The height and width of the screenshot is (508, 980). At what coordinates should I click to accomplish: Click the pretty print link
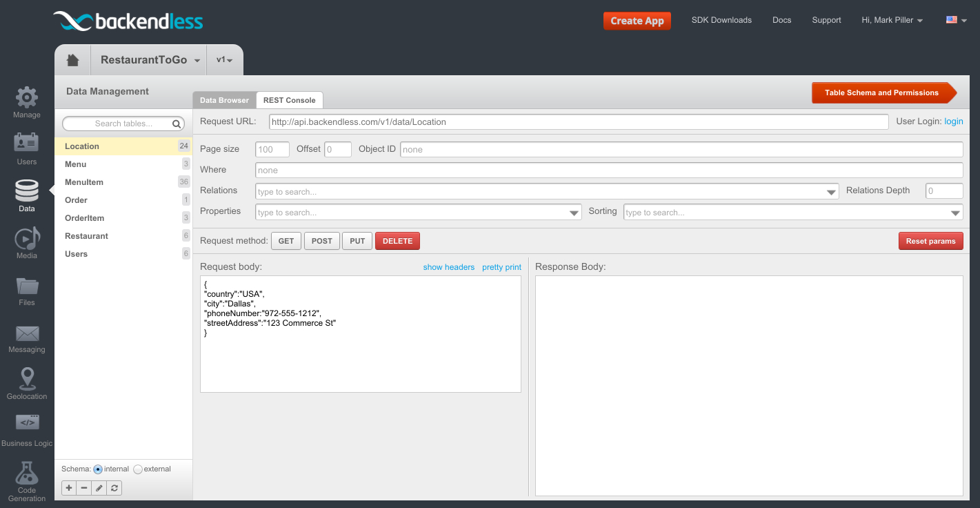pyautogui.click(x=501, y=267)
